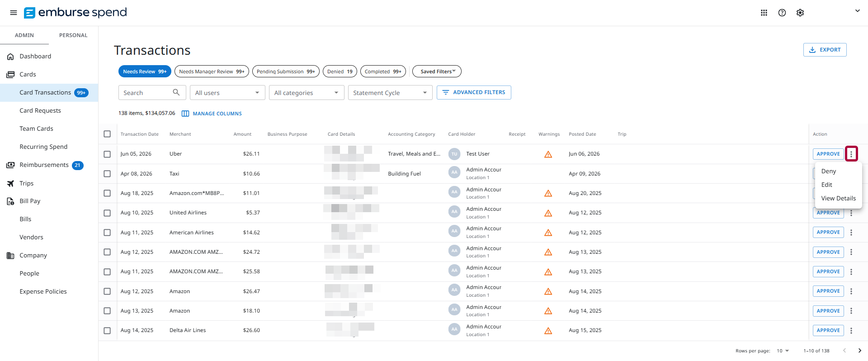
Task: Change rows per page dropdown
Action: (x=783, y=351)
